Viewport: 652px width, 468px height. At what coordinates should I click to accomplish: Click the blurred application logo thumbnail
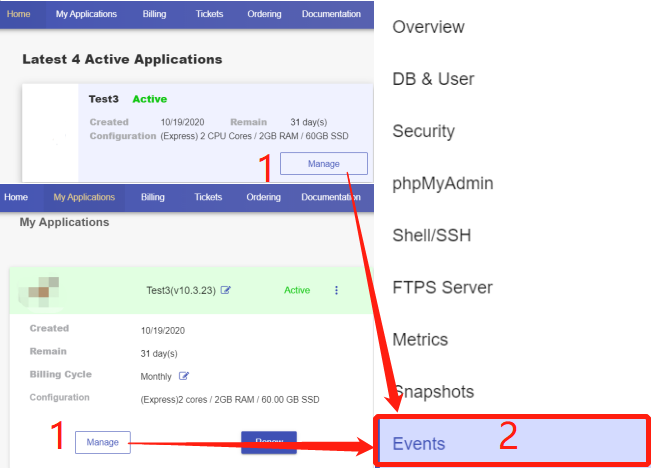(41, 289)
